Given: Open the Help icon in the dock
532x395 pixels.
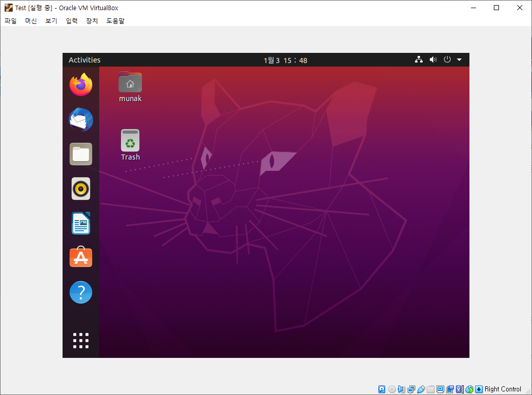Looking at the screenshot, I should click(81, 292).
